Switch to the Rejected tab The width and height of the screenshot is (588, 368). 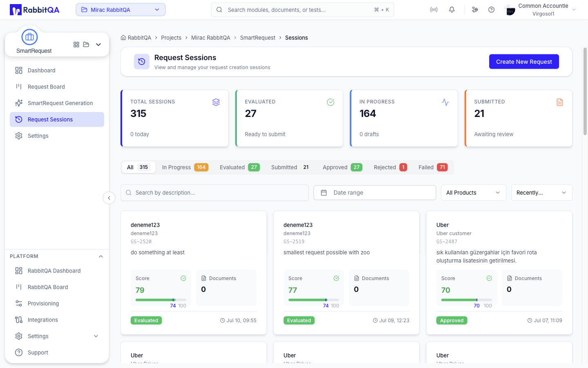(390, 167)
